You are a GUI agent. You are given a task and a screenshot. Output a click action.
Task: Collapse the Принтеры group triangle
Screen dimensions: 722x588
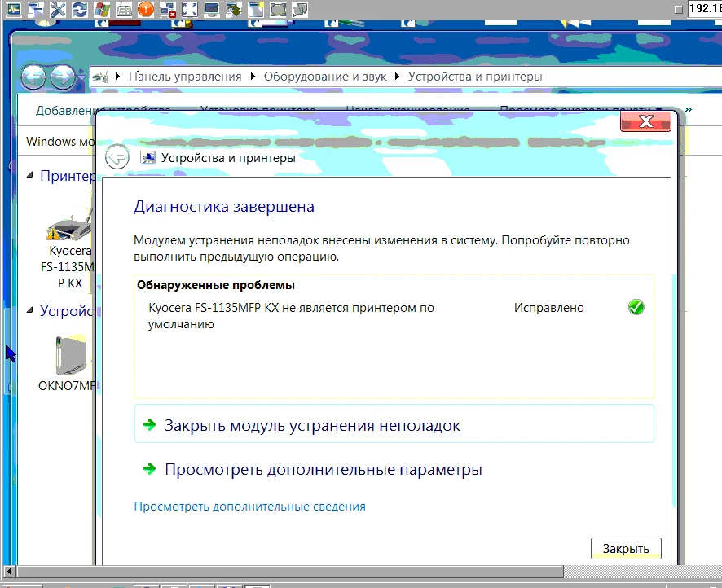(x=30, y=175)
